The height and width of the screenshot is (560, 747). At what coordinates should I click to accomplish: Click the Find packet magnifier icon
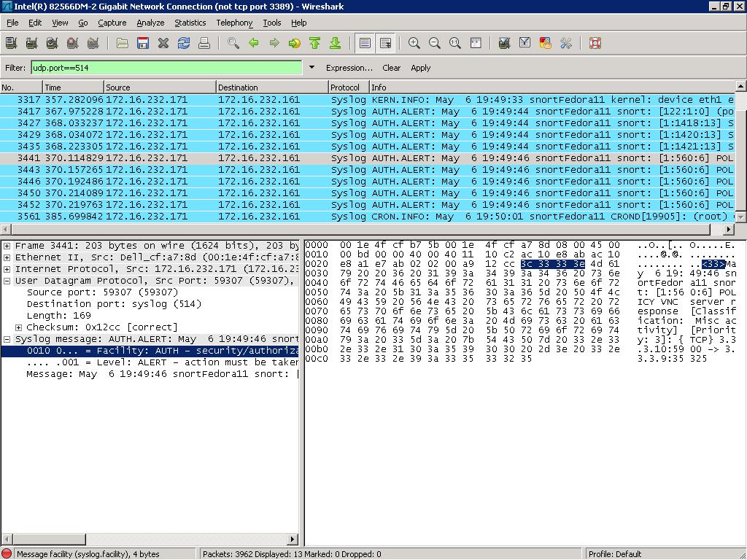[233, 44]
